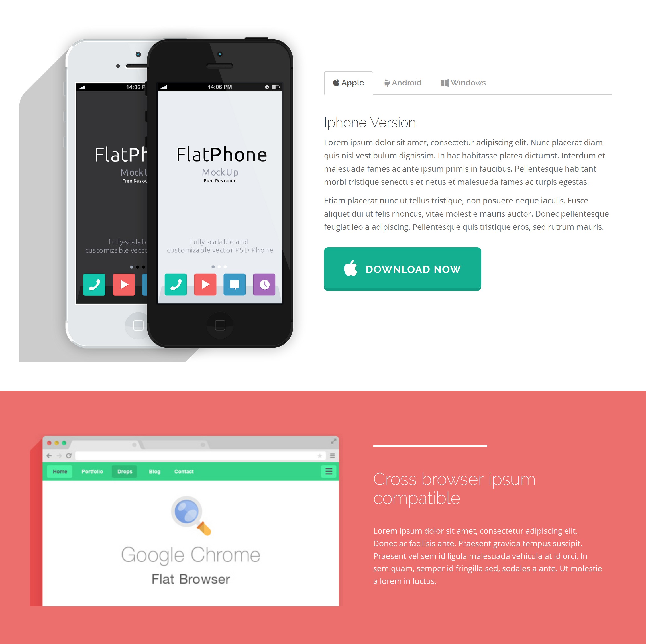Click the clock/time icon on black iPhone
Image resolution: width=646 pixels, height=644 pixels.
(265, 284)
